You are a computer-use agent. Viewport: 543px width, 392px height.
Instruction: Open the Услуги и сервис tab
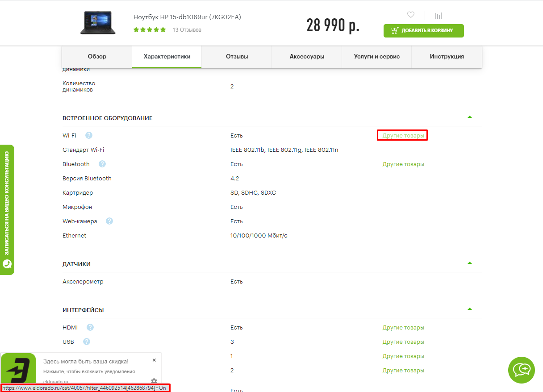click(376, 57)
